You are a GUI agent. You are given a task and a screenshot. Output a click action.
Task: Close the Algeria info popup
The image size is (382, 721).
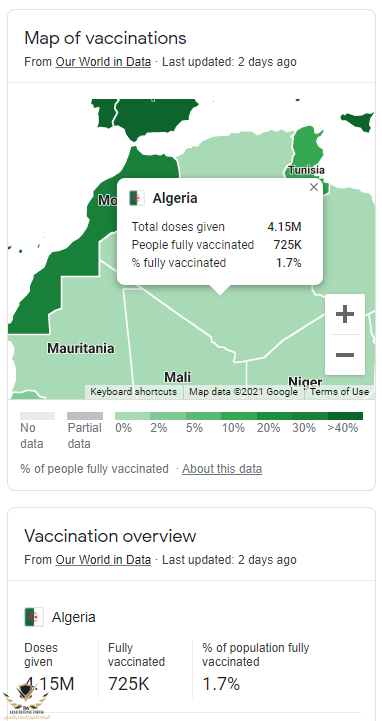tap(314, 187)
